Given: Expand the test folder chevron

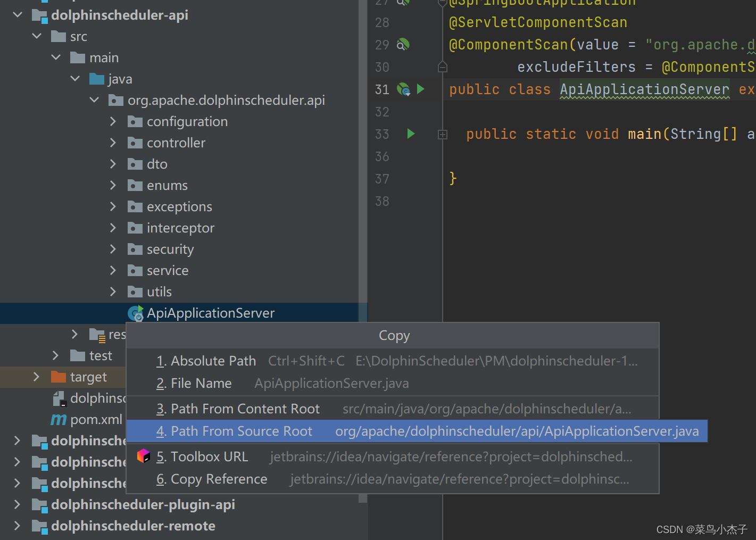Looking at the screenshot, I should [x=55, y=355].
